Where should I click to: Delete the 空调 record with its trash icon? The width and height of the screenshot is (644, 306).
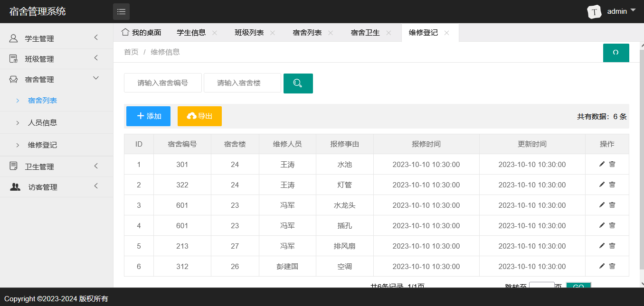click(612, 266)
